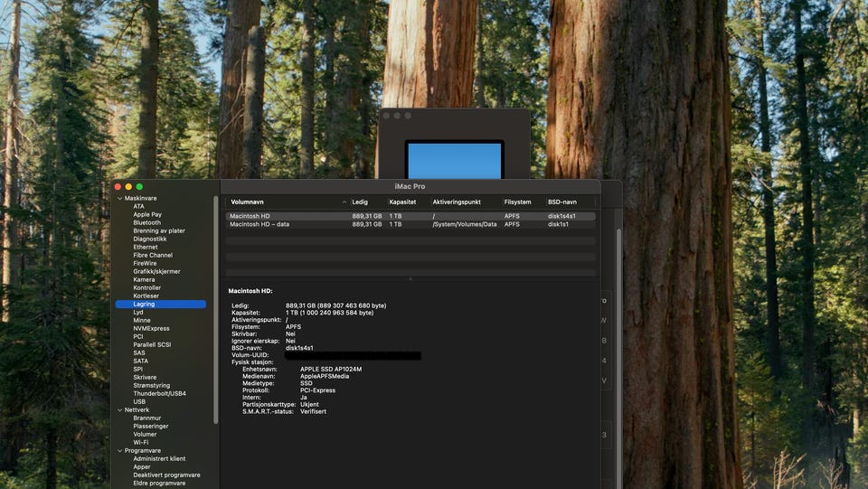Click the split divider below volume table
The image size is (868, 489).
[x=410, y=278]
